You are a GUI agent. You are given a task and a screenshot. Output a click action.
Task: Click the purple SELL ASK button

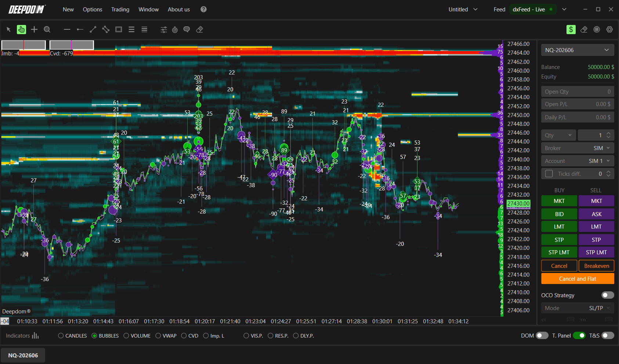[597, 214]
